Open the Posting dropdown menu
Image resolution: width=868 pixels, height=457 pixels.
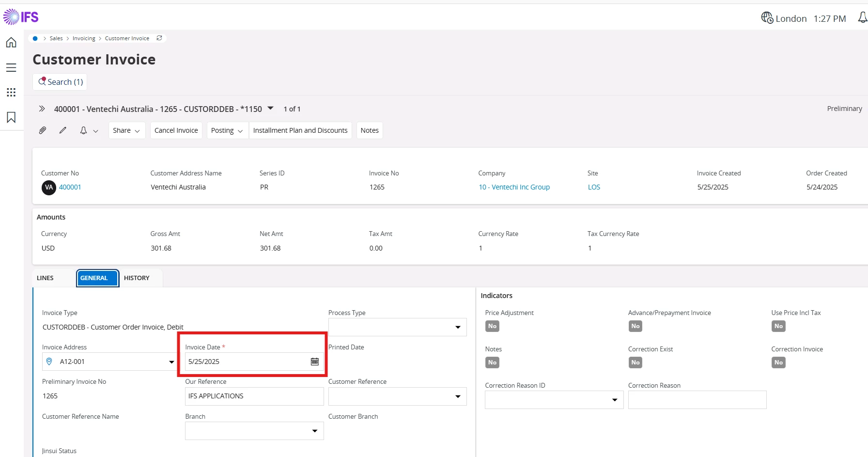(227, 130)
